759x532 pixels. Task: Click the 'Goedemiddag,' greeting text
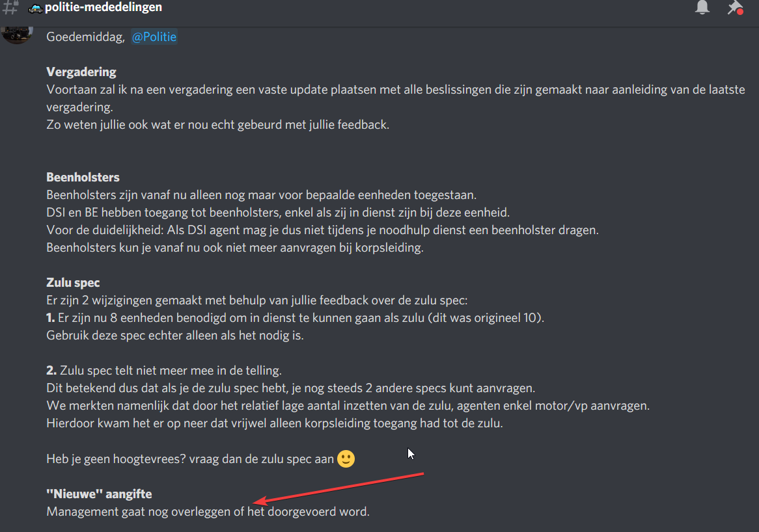click(86, 37)
